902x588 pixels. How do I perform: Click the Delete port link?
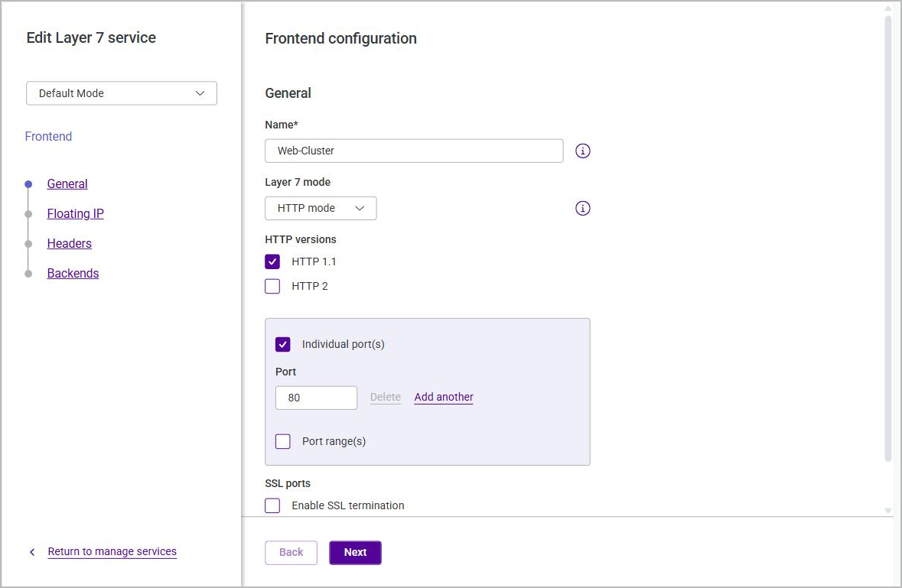coord(386,397)
